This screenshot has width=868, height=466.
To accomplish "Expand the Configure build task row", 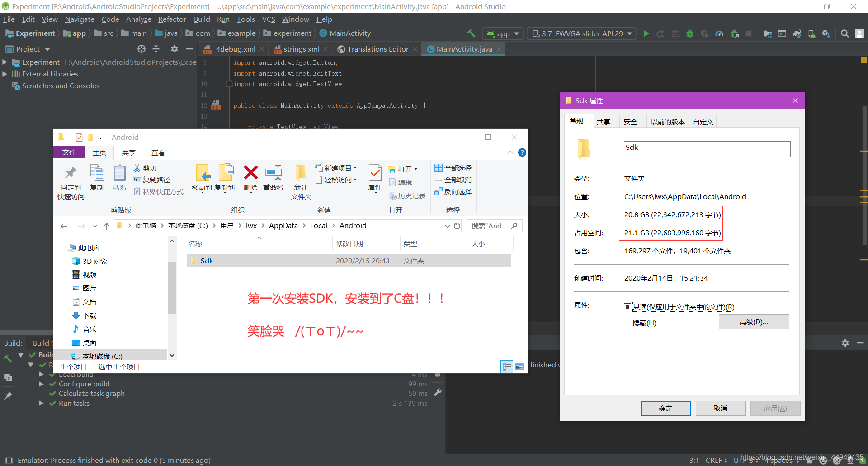I will click(x=41, y=384).
